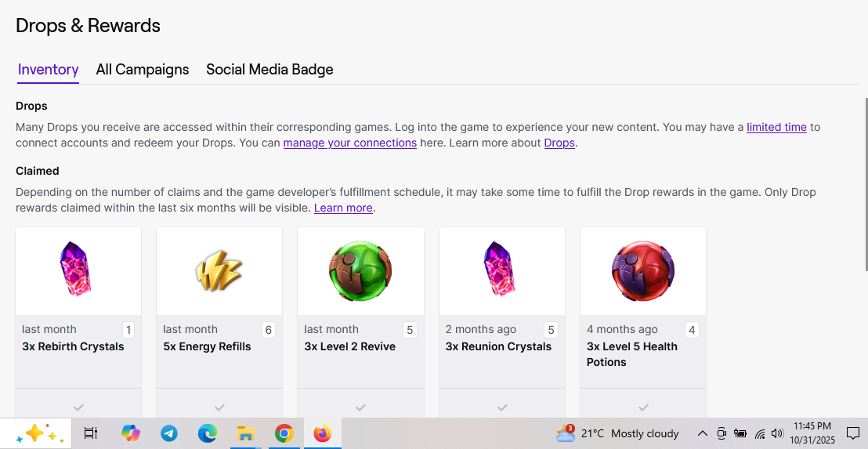Open the 'manage your connections' link
Viewport: 868px width, 449px height.
(x=350, y=143)
